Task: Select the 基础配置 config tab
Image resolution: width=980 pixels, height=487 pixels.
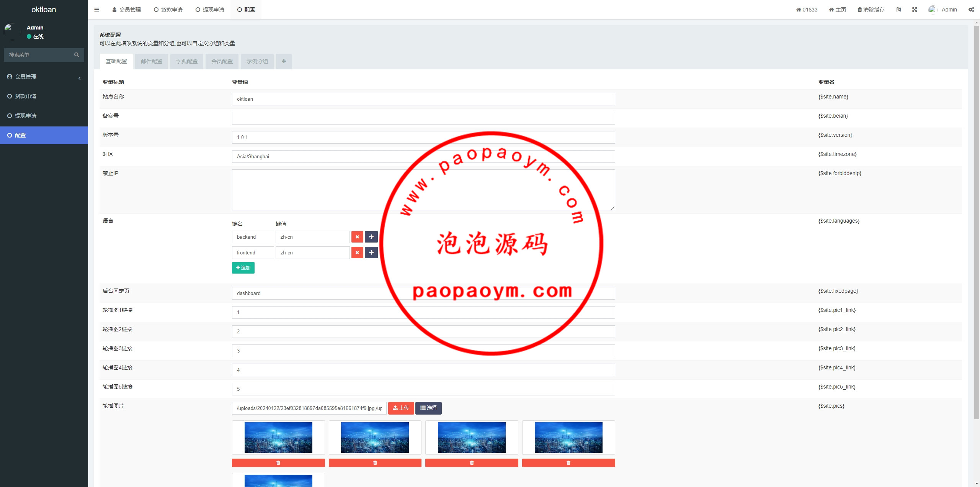Action: point(116,61)
